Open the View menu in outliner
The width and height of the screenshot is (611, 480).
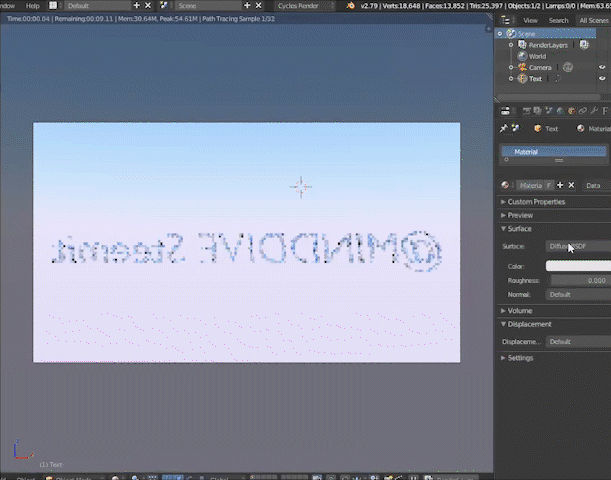(530, 20)
